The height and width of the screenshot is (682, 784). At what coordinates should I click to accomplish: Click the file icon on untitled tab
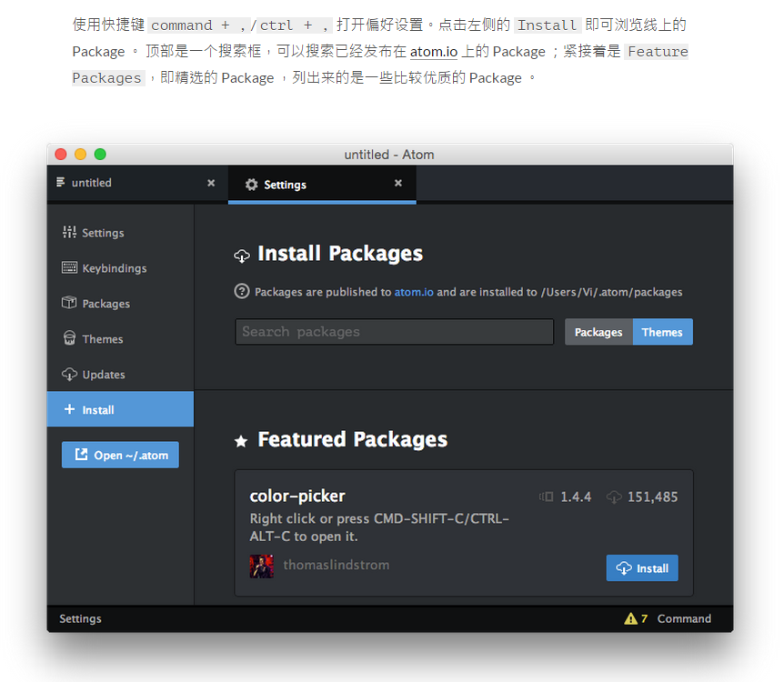tap(61, 182)
